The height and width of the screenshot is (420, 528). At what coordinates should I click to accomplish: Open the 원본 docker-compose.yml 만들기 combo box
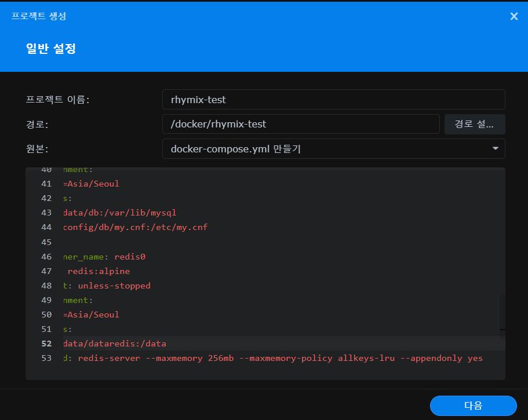[327, 149]
